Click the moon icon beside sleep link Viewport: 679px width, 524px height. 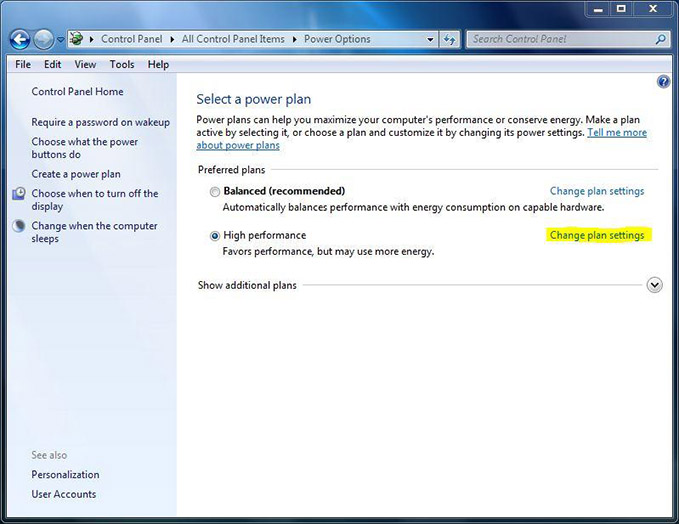pyautogui.click(x=19, y=226)
